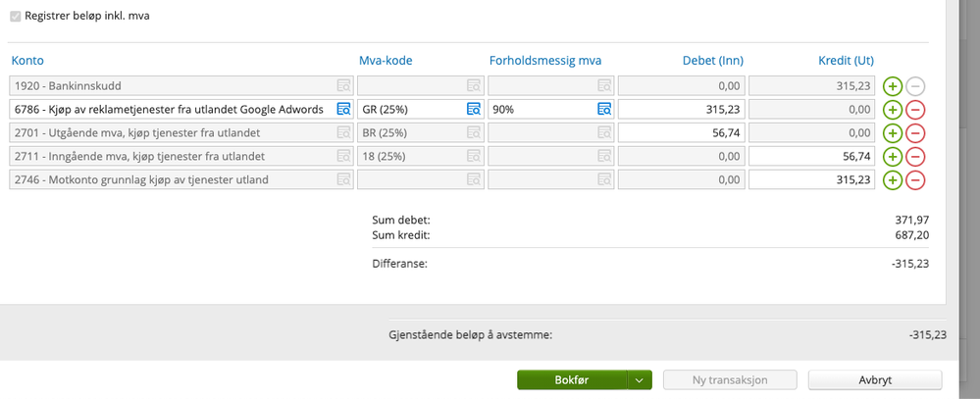Click the Debet field with 315,23 on 6786 row
Image resolution: width=980 pixels, height=399 pixels.
(x=681, y=109)
